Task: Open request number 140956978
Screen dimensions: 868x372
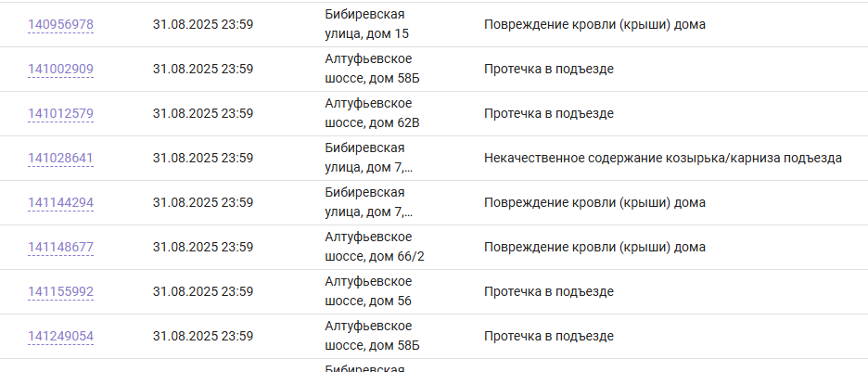Action: point(60,24)
